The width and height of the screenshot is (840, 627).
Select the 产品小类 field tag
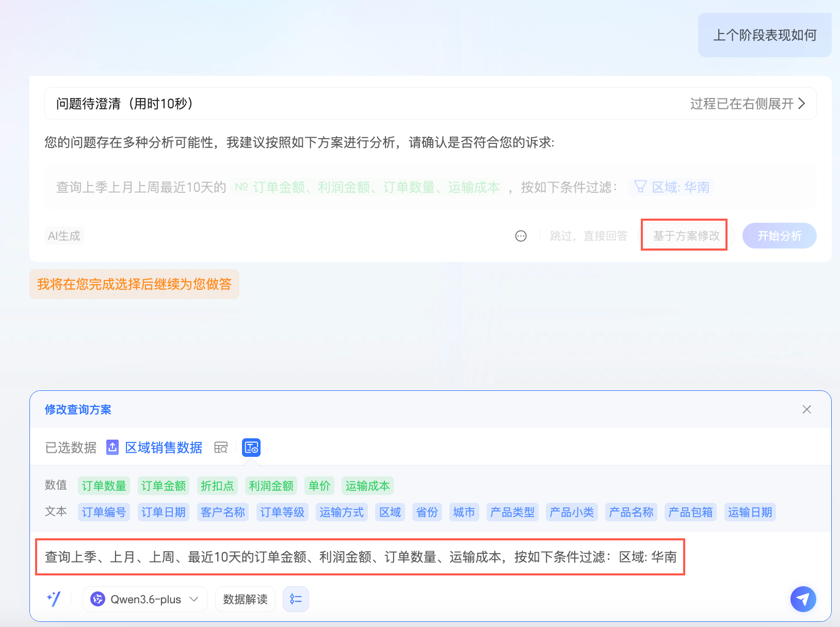(572, 512)
